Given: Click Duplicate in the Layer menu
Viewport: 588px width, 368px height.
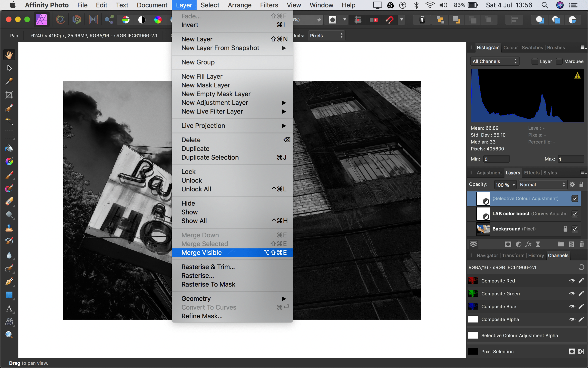Looking at the screenshot, I should coord(195,149).
